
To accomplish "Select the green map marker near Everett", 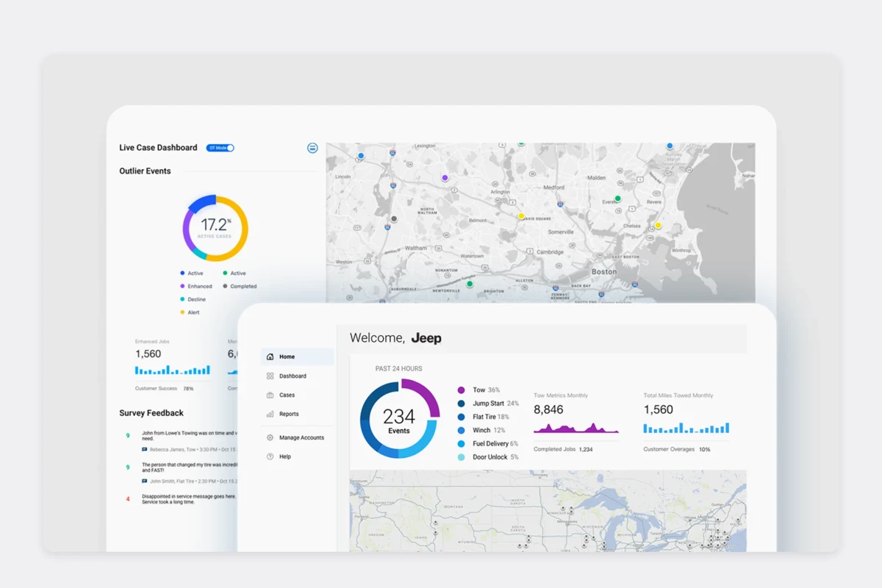I will 618,198.
